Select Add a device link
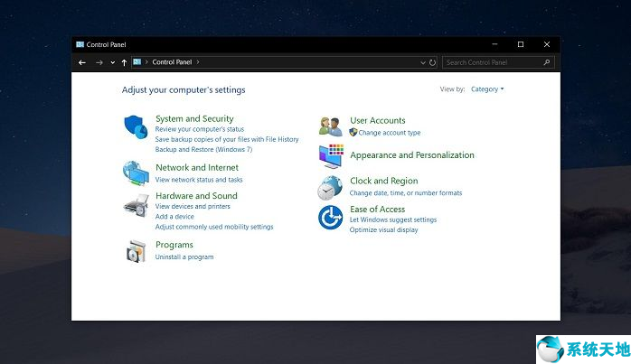Viewport: 631px width, 364px height. click(174, 217)
